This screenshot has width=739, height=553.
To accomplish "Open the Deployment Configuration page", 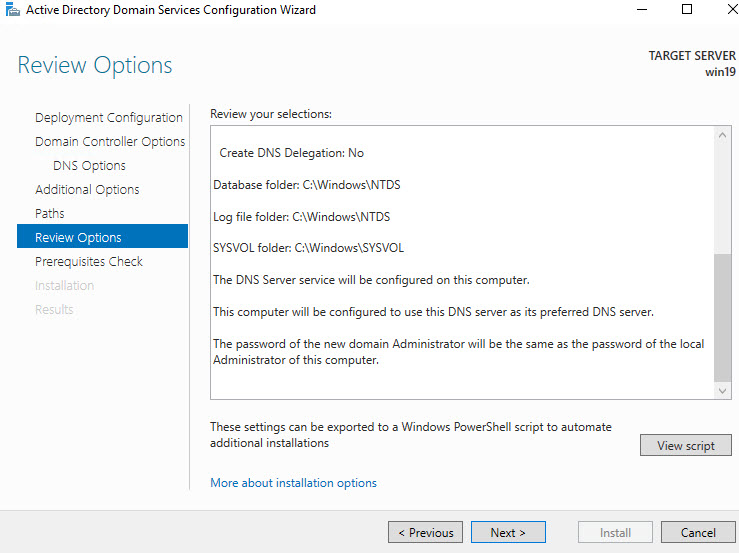I will point(108,118).
